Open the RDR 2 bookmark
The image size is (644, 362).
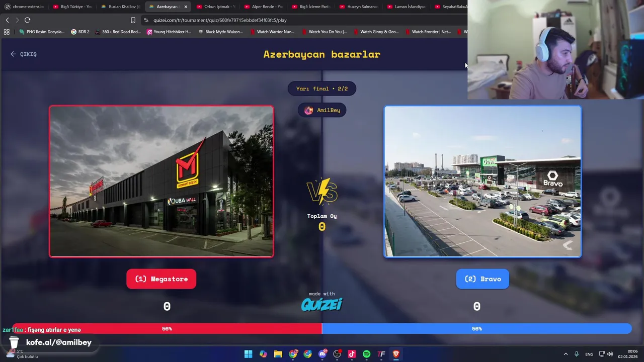[80, 32]
